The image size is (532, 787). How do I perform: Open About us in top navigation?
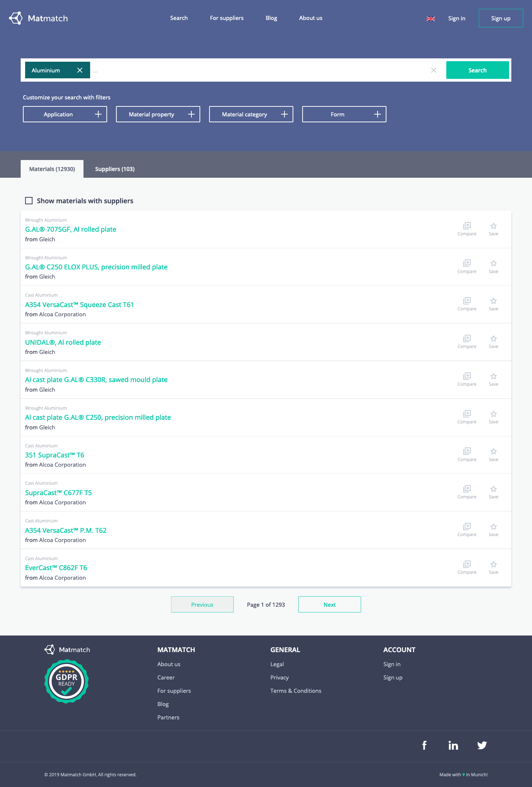click(311, 18)
